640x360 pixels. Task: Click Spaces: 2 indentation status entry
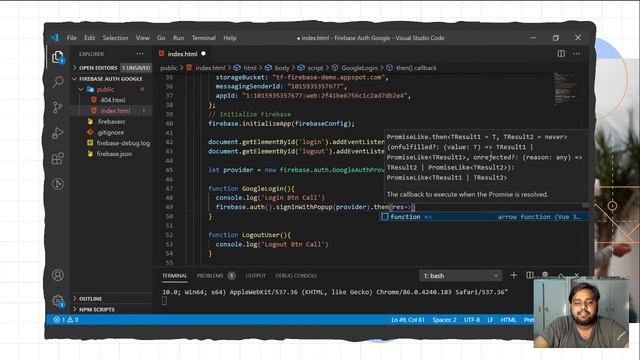pos(444,320)
